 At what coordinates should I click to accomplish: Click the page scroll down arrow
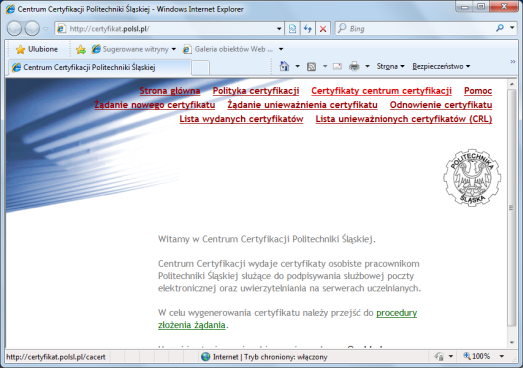tap(512, 343)
